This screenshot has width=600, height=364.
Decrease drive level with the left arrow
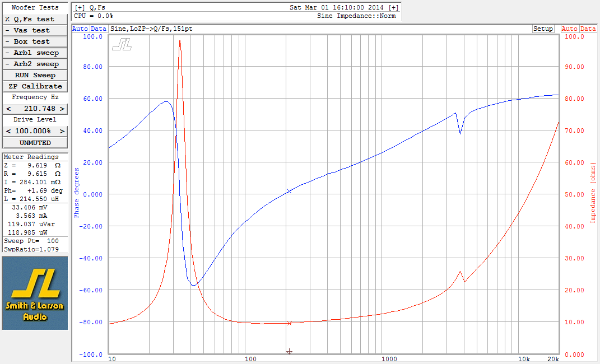[x=8, y=131]
